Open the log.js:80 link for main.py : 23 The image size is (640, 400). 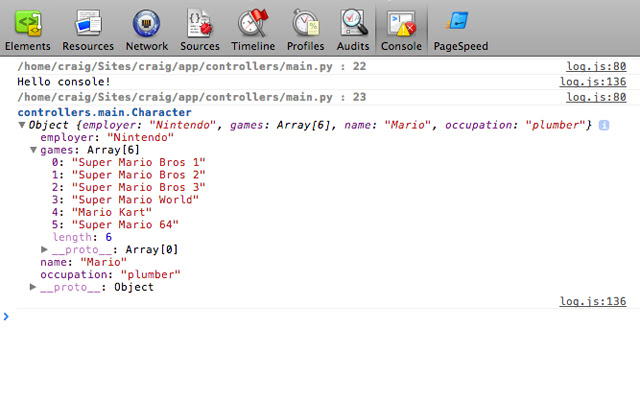tap(596, 97)
